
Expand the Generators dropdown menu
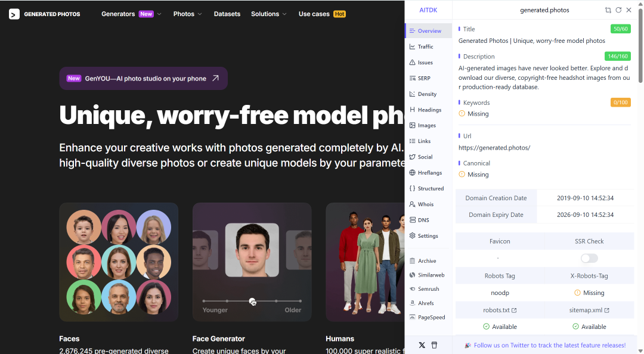pyautogui.click(x=131, y=14)
